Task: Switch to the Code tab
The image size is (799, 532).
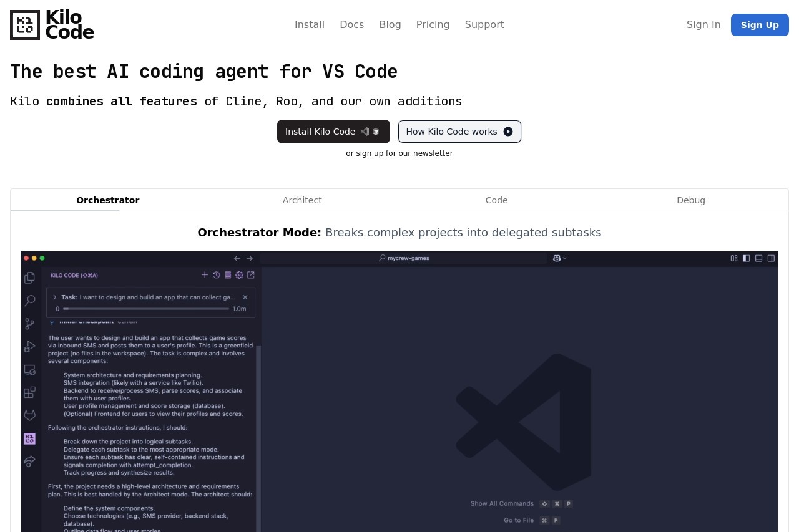Action: [497, 200]
